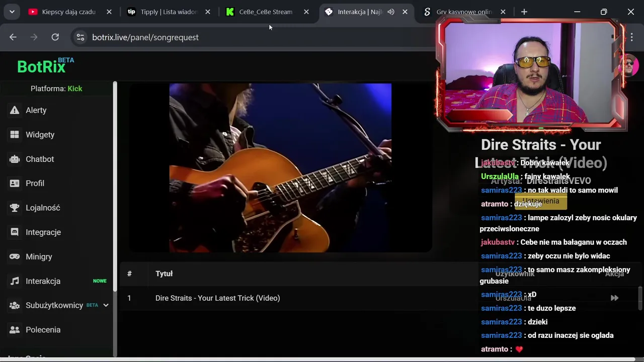Click the Subużytkownicy people icon
This screenshot has width=644, height=362.
point(15,305)
